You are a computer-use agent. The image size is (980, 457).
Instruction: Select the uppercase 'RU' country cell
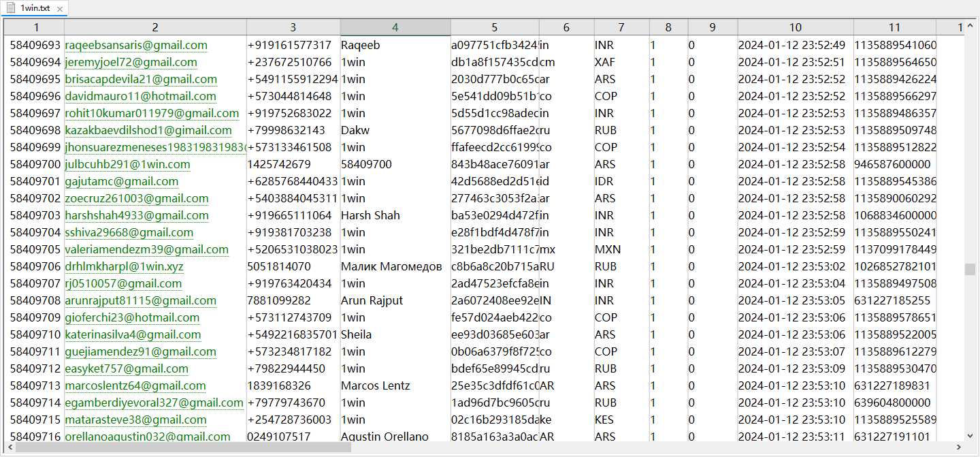pyautogui.click(x=547, y=266)
